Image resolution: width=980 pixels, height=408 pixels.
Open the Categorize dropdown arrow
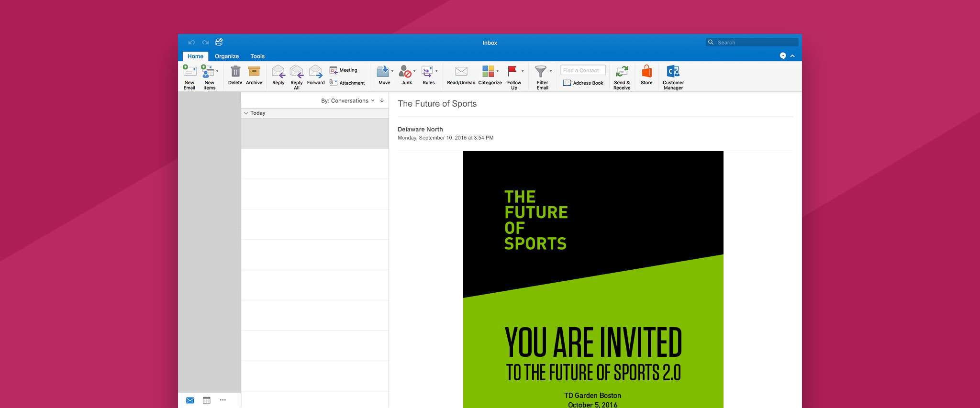[498, 71]
